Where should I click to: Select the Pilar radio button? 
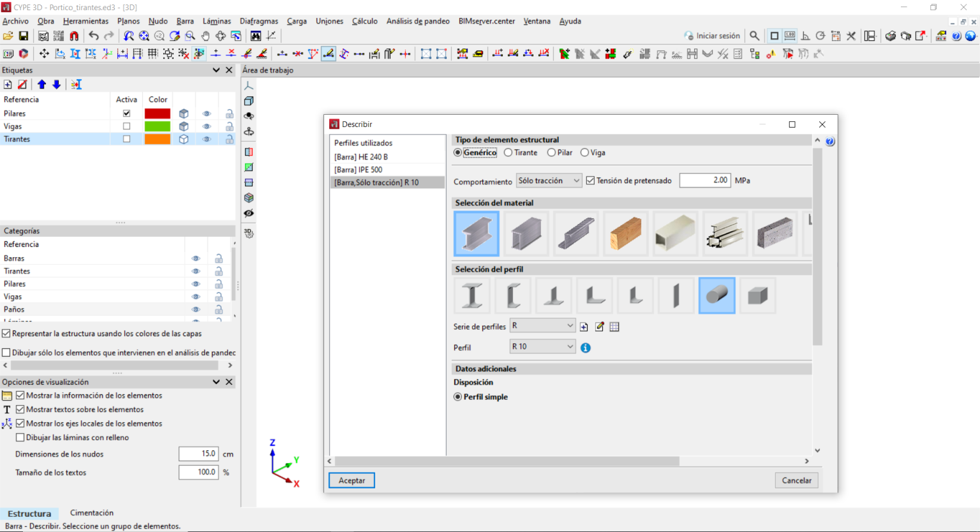551,152
